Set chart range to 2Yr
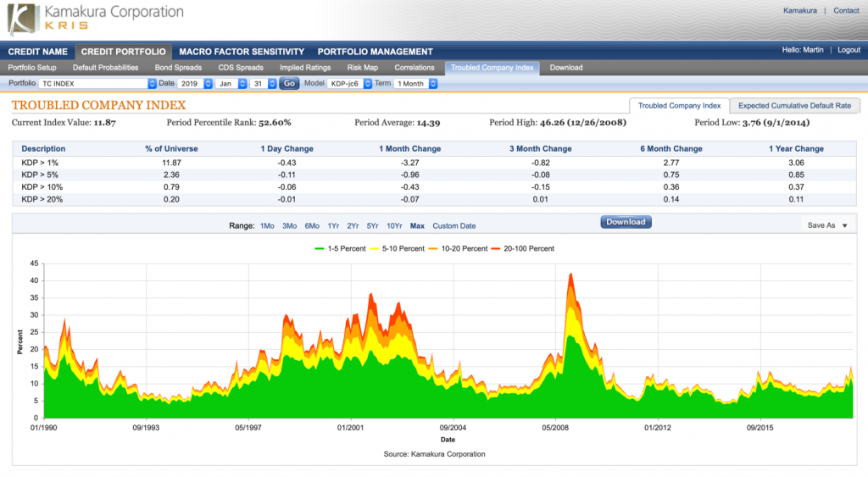868x477 pixels. [353, 225]
